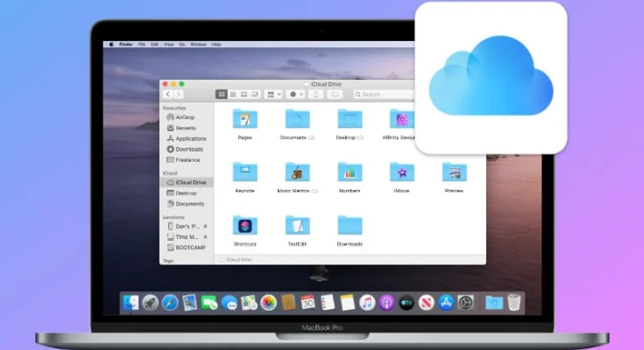This screenshot has width=644, height=350.
Task: Open News from the Dock
Action: pyautogui.click(x=427, y=303)
